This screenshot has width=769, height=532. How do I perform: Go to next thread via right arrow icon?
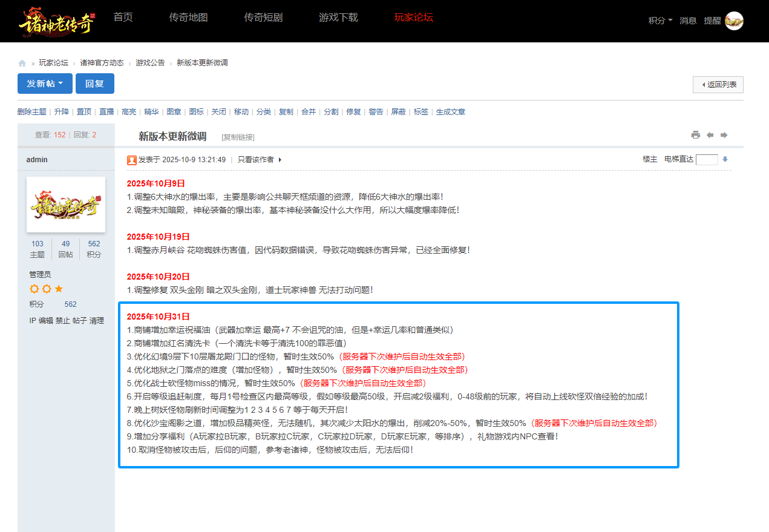pyautogui.click(x=724, y=135)
